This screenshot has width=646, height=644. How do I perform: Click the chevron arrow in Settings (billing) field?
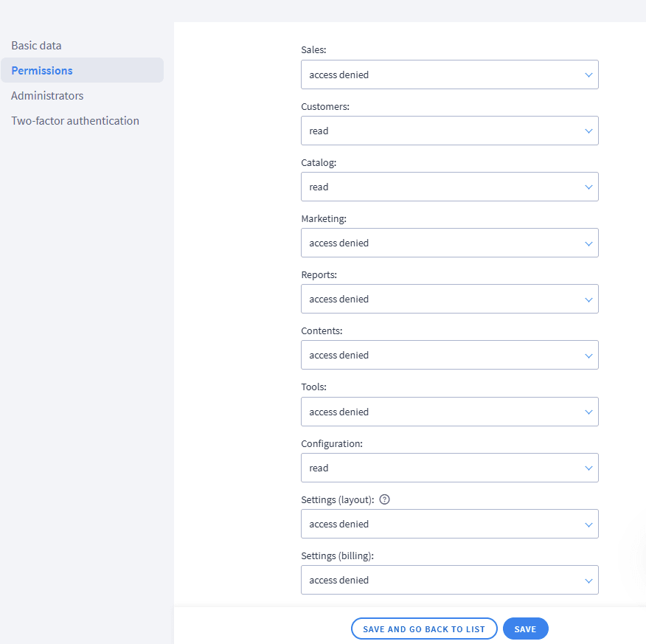point(588,580)
